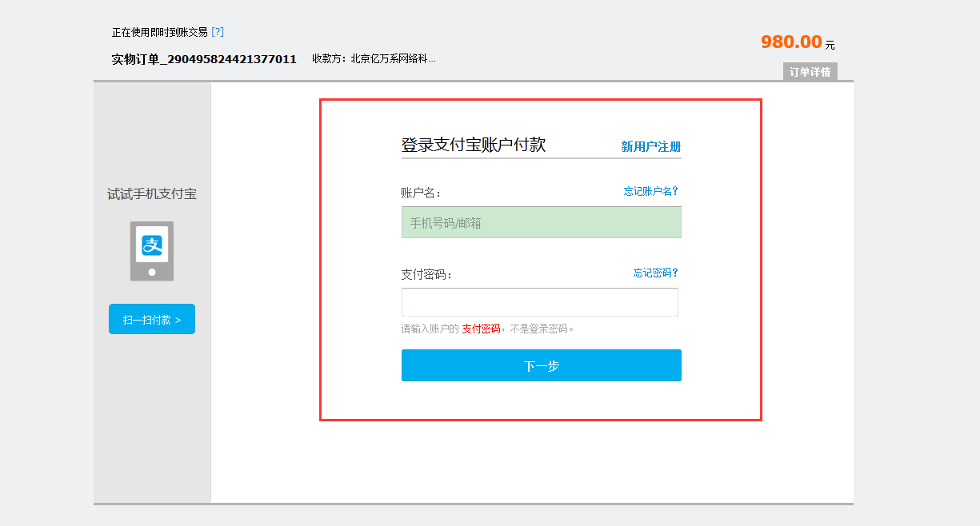Focus the 手机号码/邮箱 account field
980x526 pixels.
coord(542,222)
